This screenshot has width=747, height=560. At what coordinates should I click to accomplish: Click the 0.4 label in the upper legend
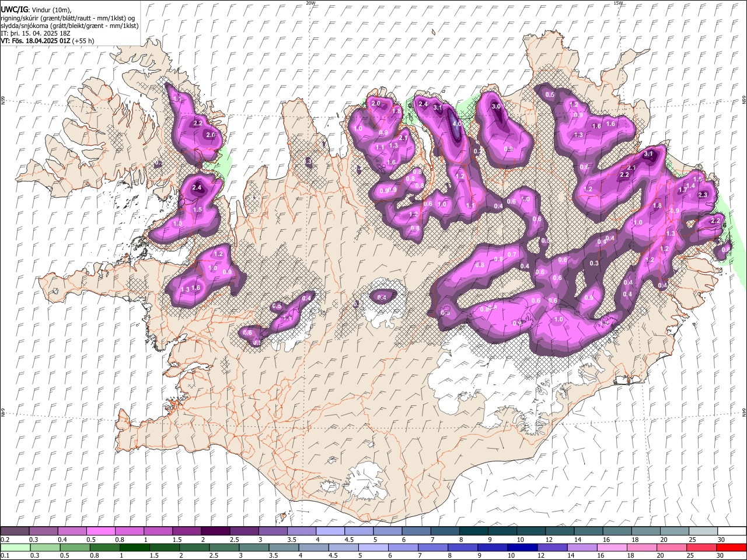[62, 540]
